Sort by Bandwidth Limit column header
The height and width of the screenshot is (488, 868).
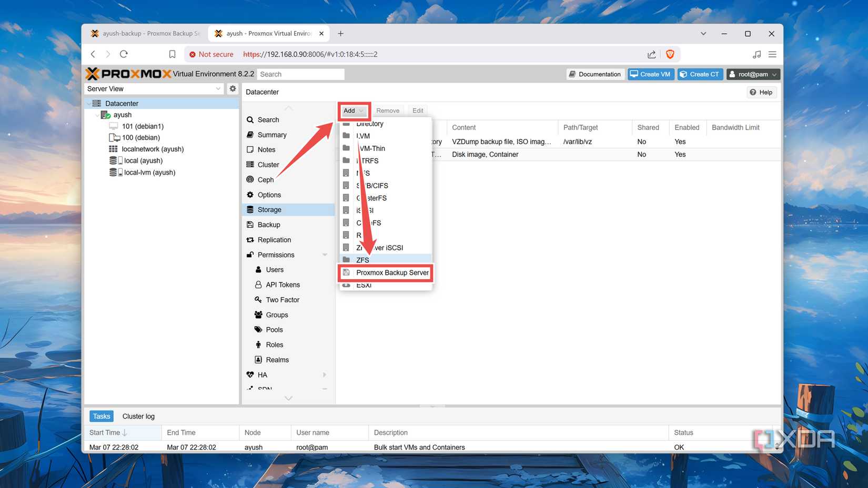coord(743,128)
